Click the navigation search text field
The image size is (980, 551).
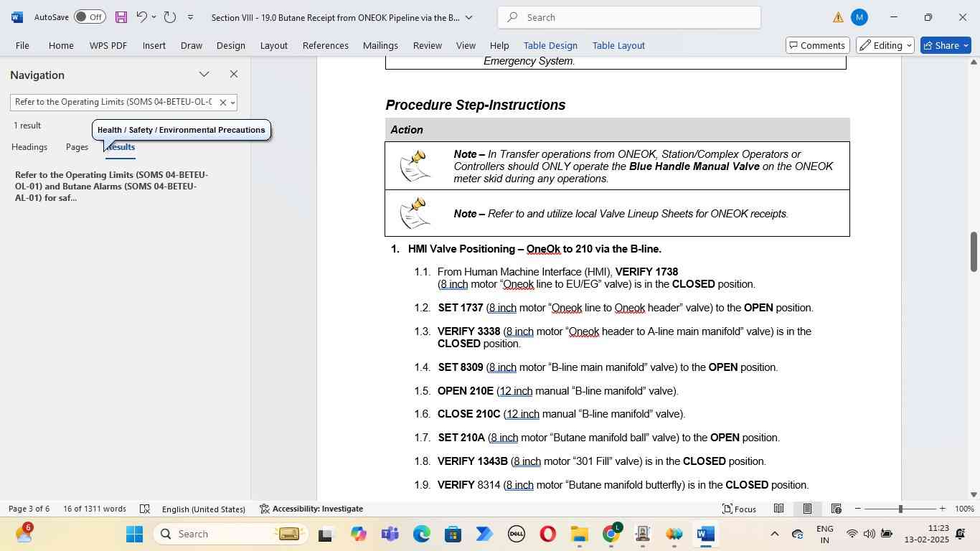[x=113, y=103]
